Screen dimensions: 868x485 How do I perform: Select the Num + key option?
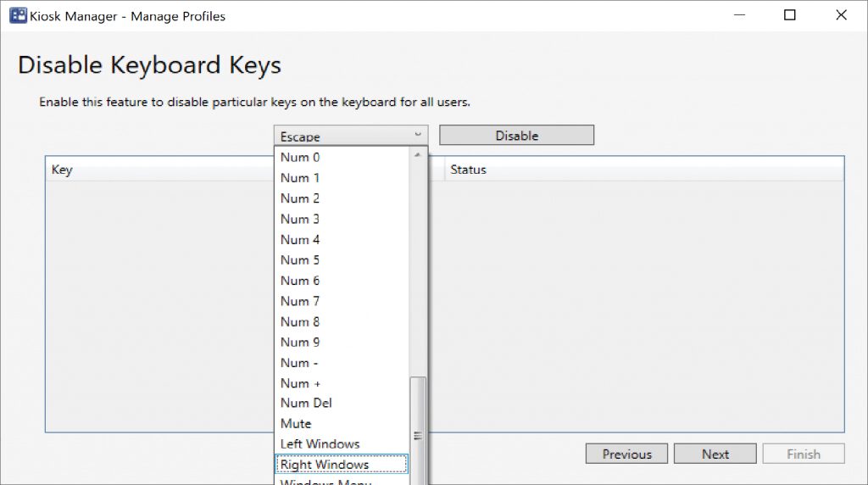click(x=301, y=383)
